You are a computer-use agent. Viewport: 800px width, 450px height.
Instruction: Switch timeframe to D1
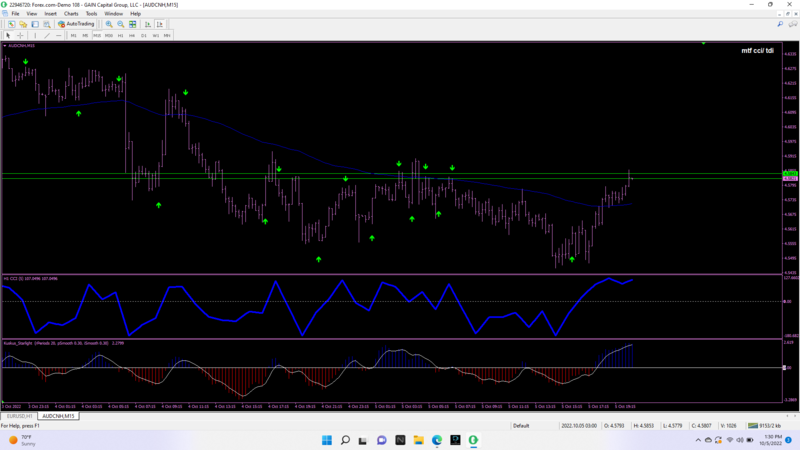click(144, 35)
